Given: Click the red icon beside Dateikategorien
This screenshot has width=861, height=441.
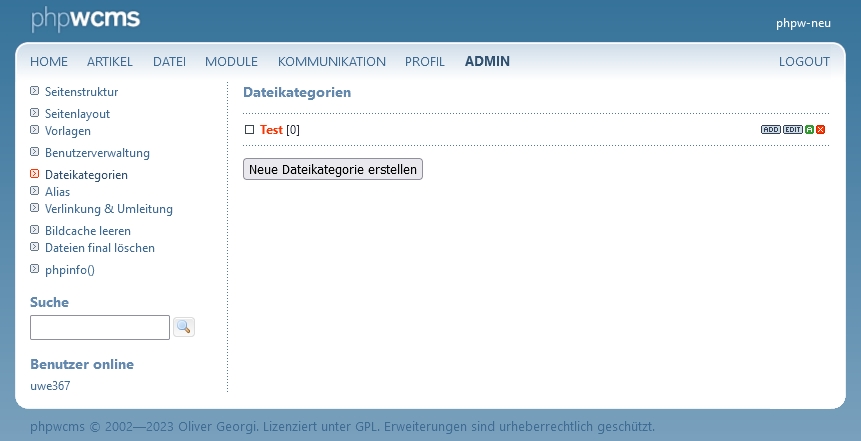Looking at the screenshot, I should 35,174.
